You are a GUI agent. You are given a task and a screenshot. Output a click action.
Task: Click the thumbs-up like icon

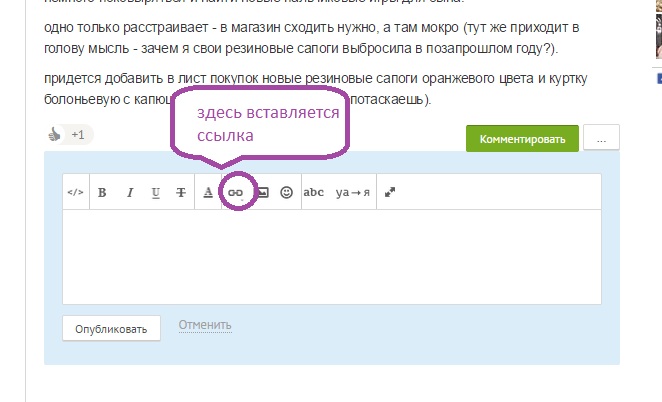pos(56,135)
